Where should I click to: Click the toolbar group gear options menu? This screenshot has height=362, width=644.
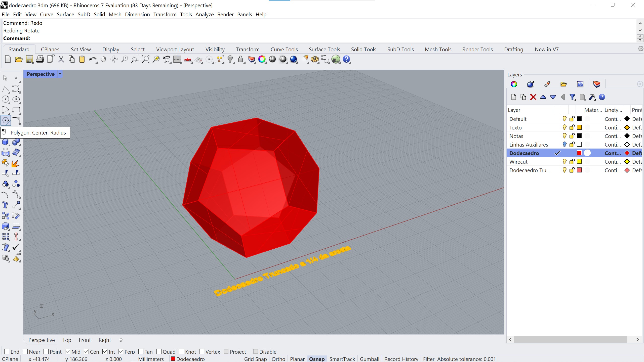(640, 49)
